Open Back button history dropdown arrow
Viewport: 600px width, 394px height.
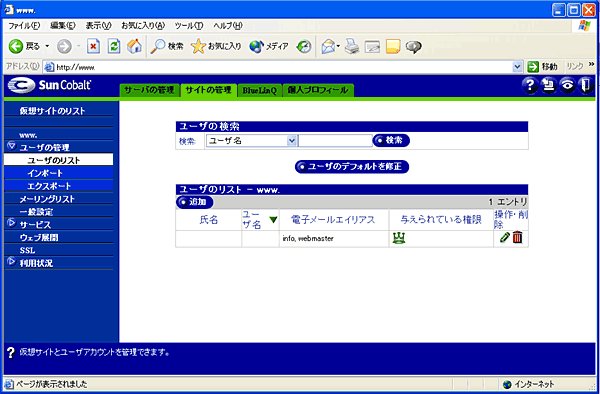47,47
